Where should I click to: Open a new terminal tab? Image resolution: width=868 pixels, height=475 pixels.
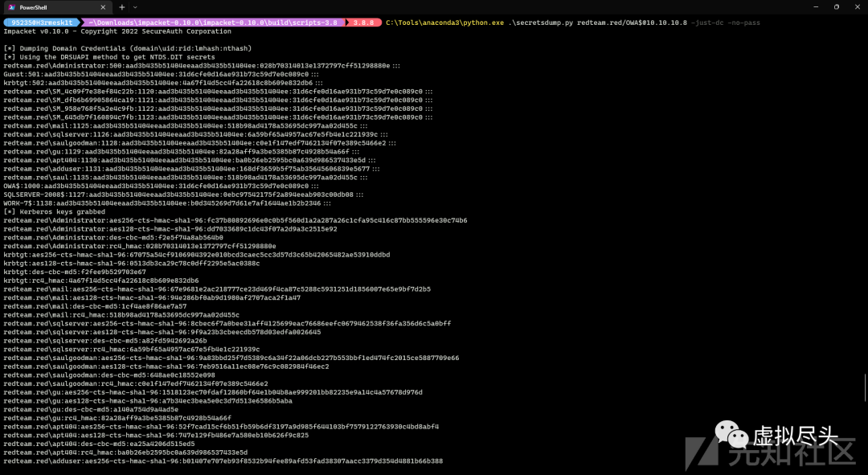click(122, 7)
